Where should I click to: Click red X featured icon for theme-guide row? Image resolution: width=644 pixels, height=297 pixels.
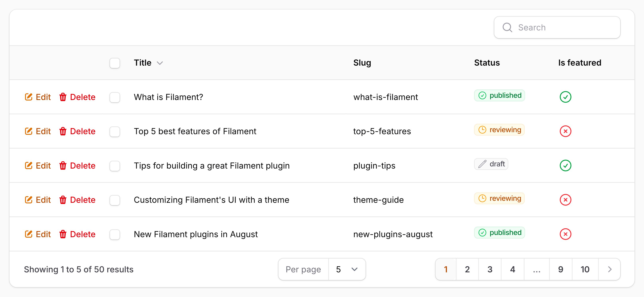click(565, 200)
